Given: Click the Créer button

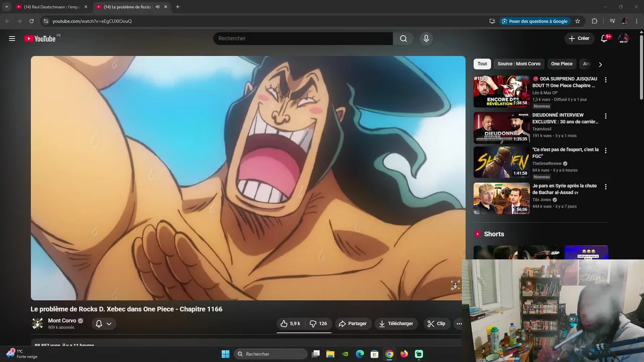Looking at the screenshot, I should click(x=579, y=39).
